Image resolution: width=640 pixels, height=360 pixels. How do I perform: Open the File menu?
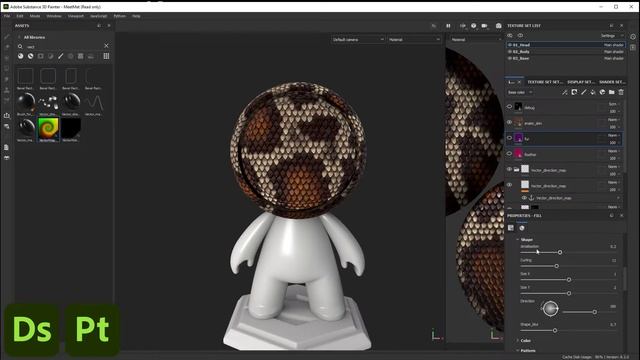7,16
